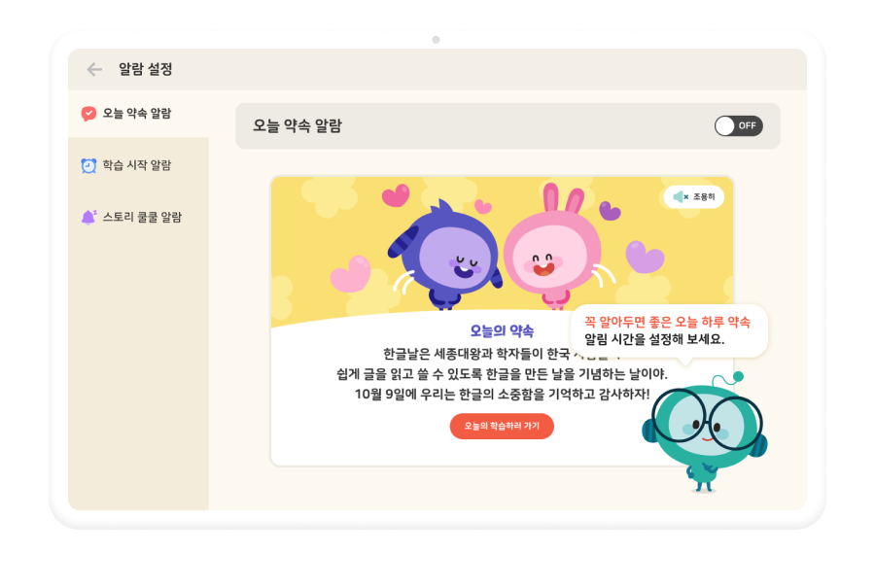This screenshot has width=875, height=588.
Task: Click the large pink heart on the banner
Action: point(350,273)
